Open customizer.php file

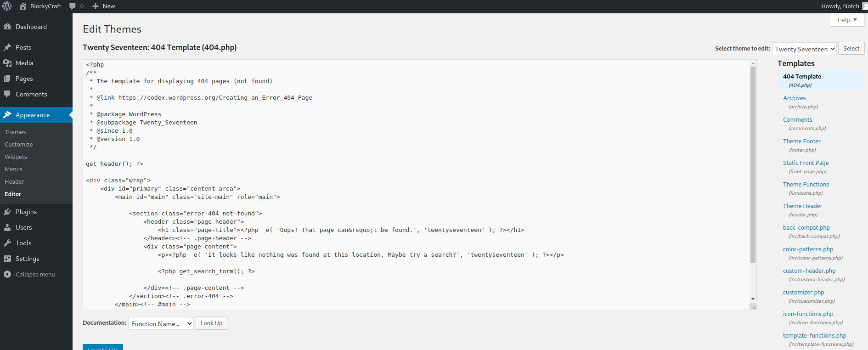pos(803,292)
